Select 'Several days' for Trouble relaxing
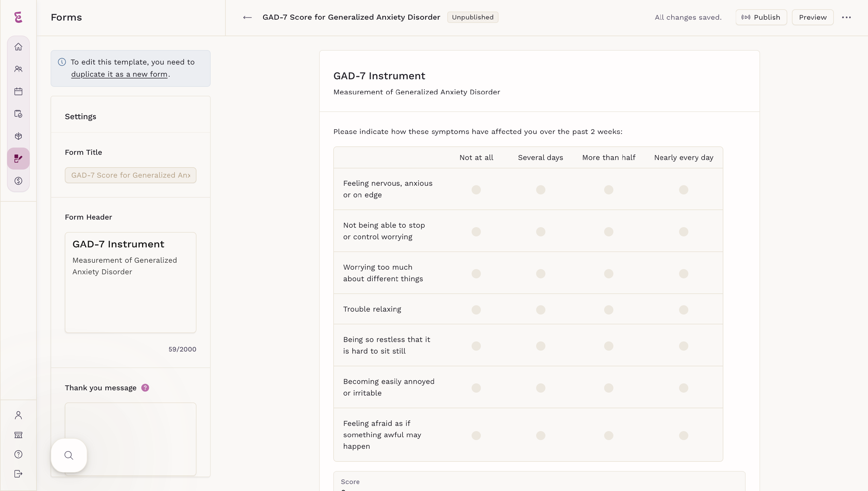868x491 pixels. [540, 310]
